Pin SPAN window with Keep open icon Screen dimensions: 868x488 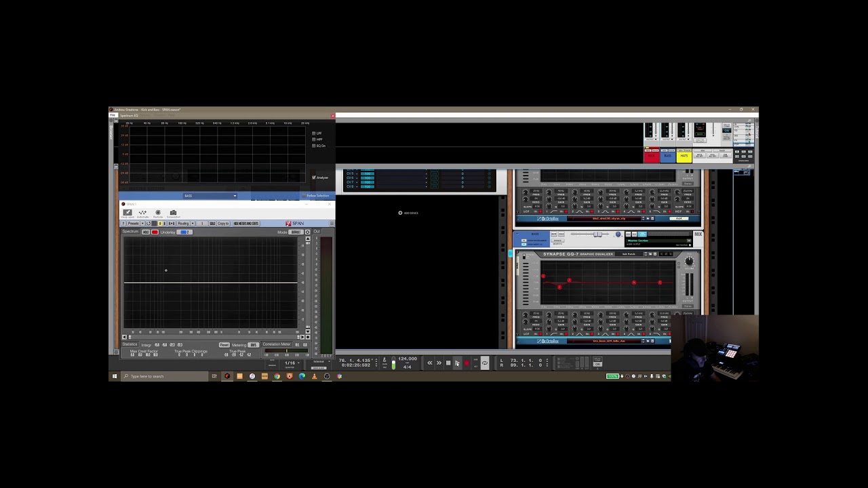coord(127,213)
